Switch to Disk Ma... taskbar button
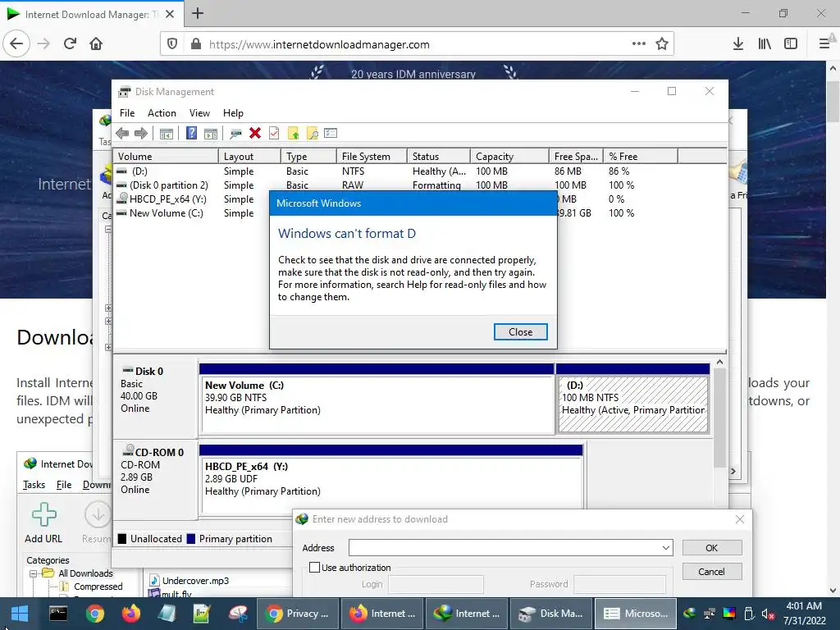The height and width of the screenshot is (630, 840). point(552,614)
